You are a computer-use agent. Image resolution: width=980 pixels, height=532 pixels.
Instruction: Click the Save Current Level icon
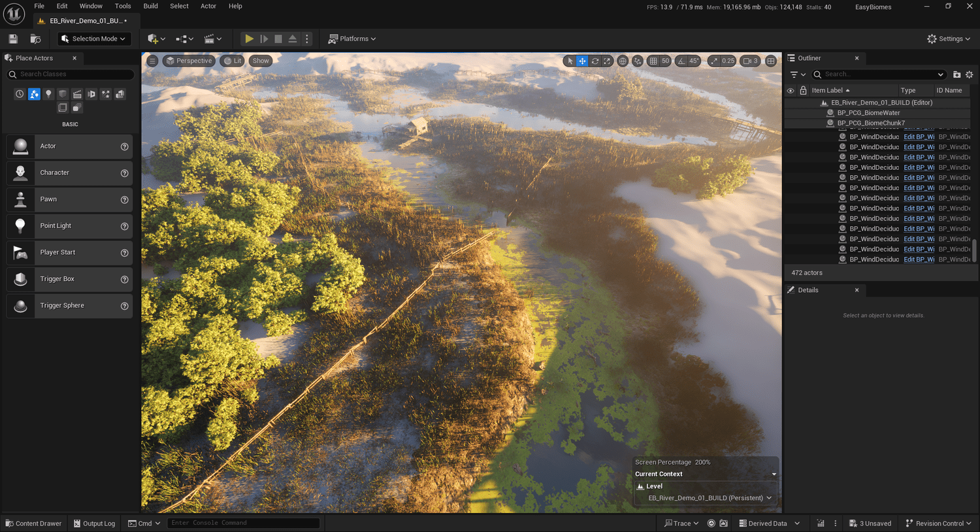[12, 39]
